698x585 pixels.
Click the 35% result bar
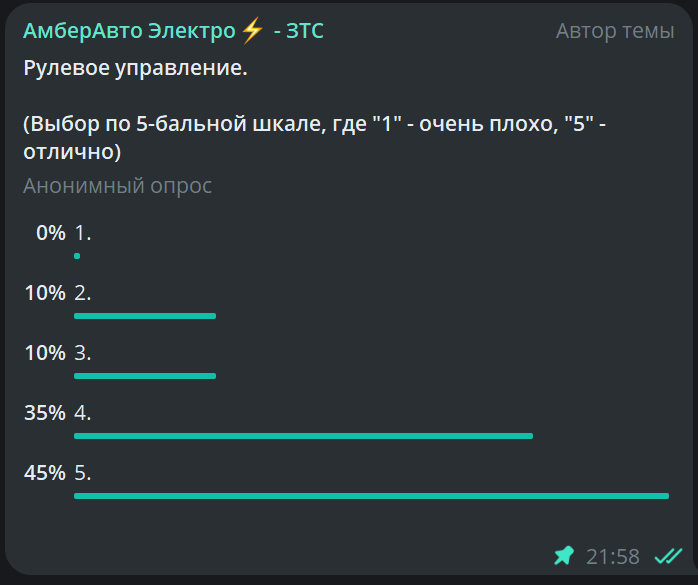(303, 436)
